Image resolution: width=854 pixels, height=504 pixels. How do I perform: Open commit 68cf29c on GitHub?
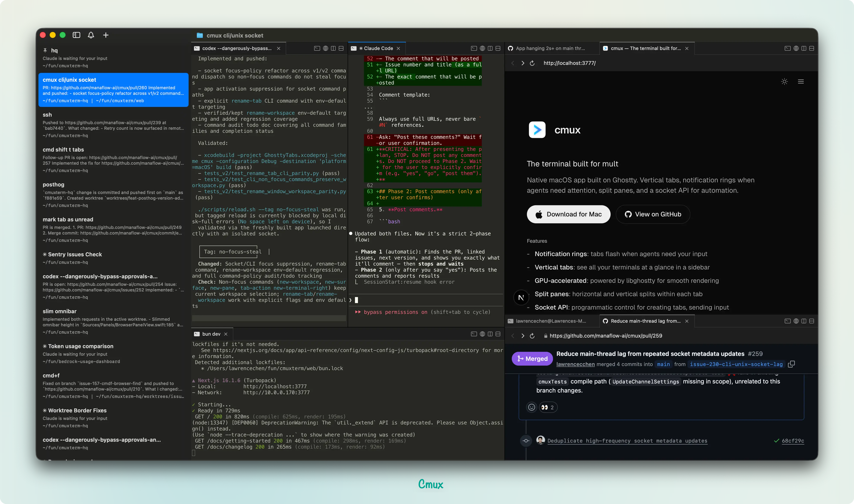(x=793, y=440)
